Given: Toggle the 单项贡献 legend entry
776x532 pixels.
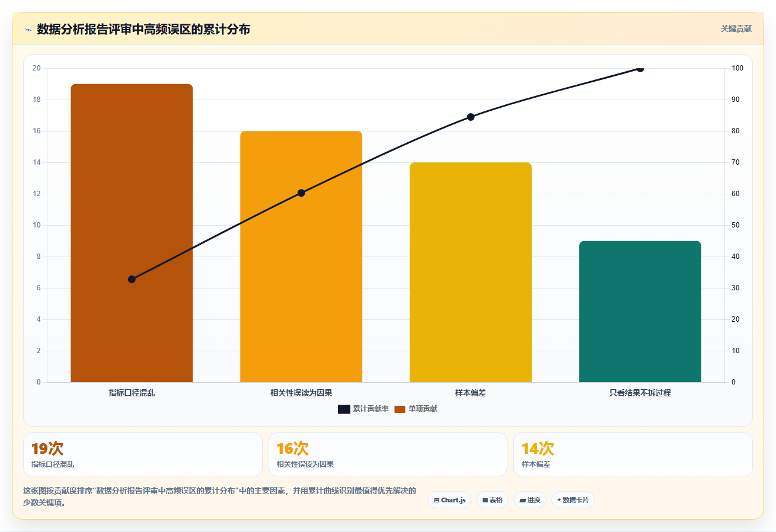Looking at the screenshot, I should point(416,409).
